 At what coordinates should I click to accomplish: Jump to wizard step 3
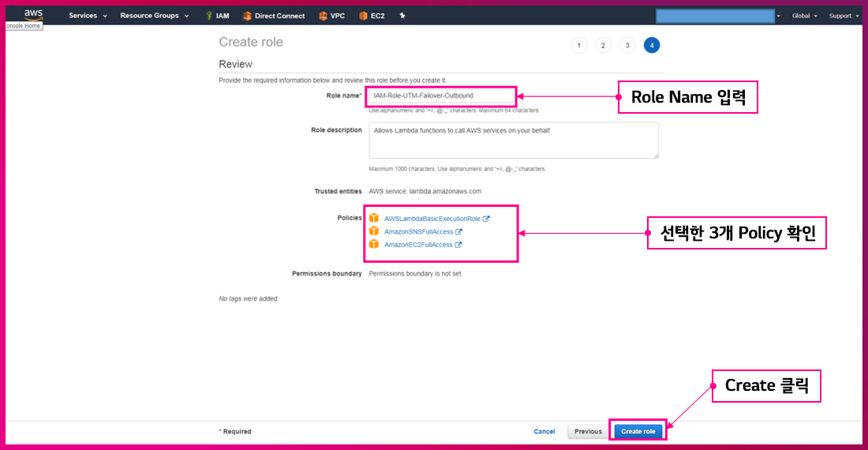pyautogui.click(x=627, y=46)
